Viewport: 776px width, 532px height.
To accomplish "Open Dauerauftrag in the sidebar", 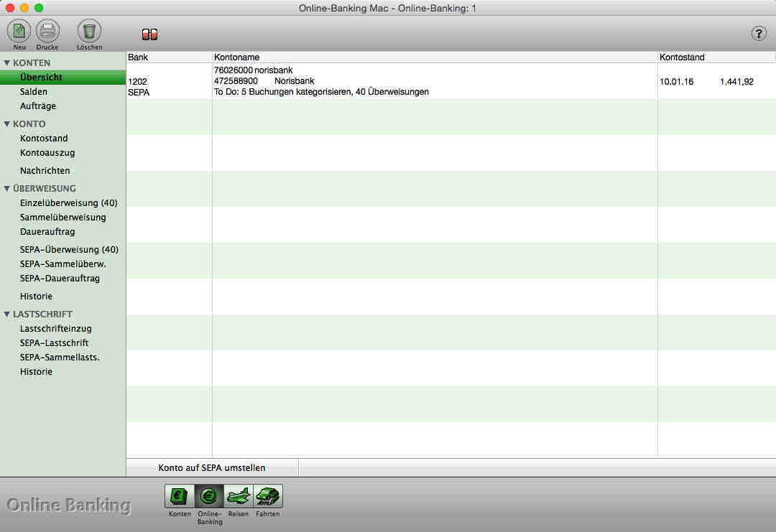I will coord(47,232).
